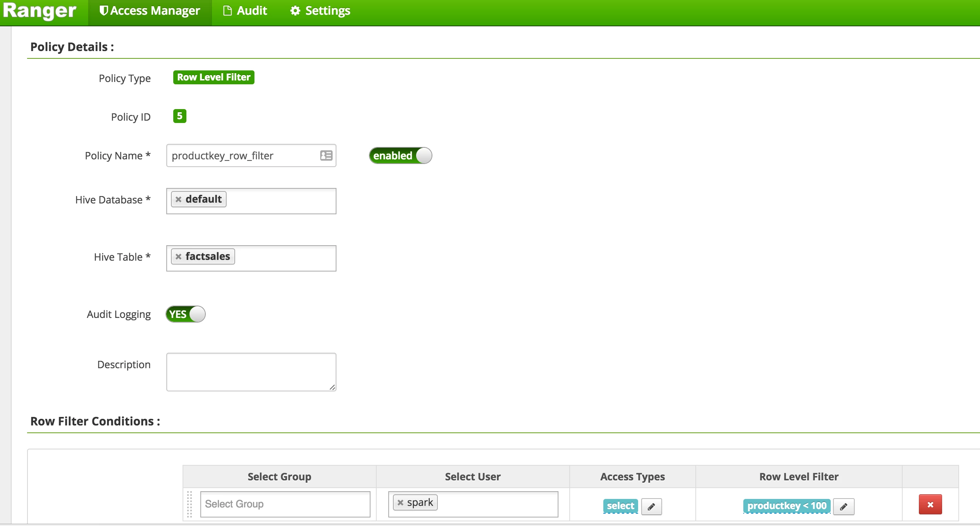Click the Row Level Filter column header
Screen dimensions: 980x526
pyautogui.click(x=799, y=476)
